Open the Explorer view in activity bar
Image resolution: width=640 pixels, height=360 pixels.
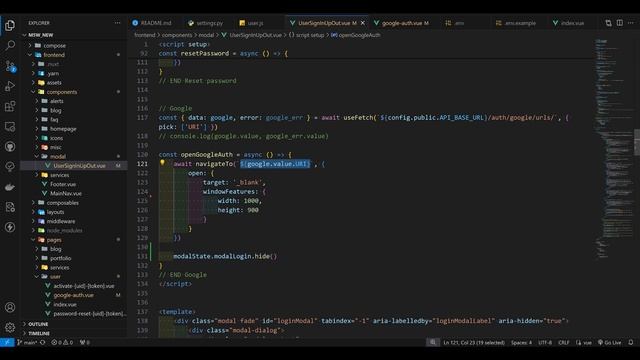point(10,25)
